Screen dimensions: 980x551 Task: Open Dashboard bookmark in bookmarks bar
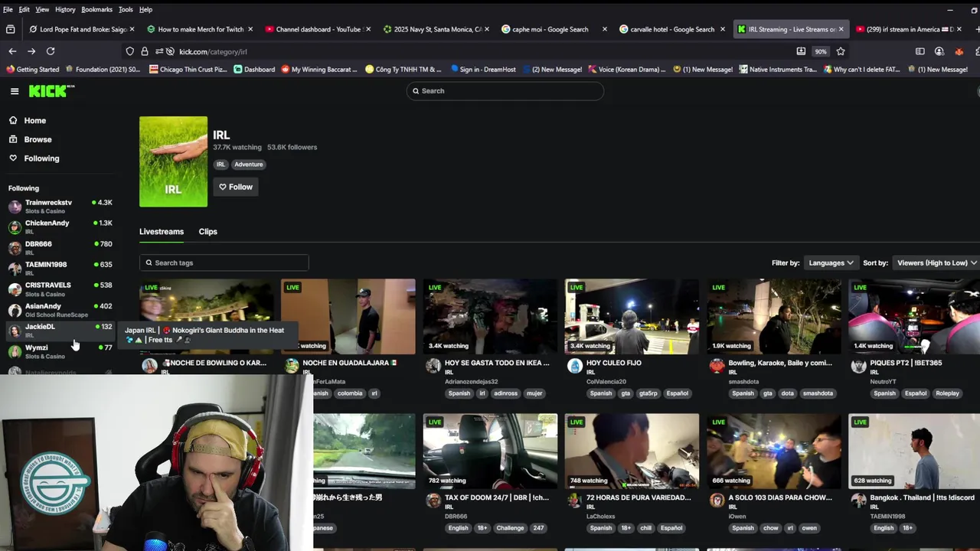[254, 69]
